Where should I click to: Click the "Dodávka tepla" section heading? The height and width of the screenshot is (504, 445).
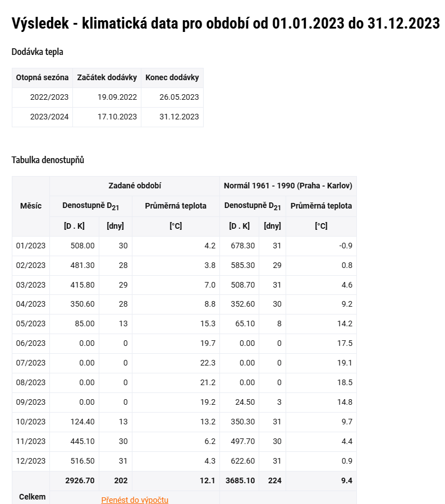pos(37,52)
